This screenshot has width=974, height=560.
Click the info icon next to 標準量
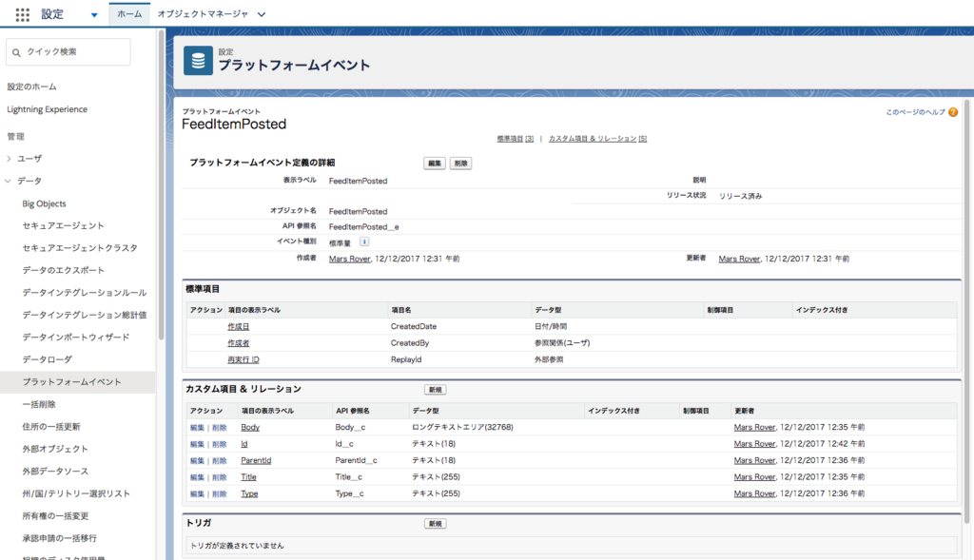(364, 242)
